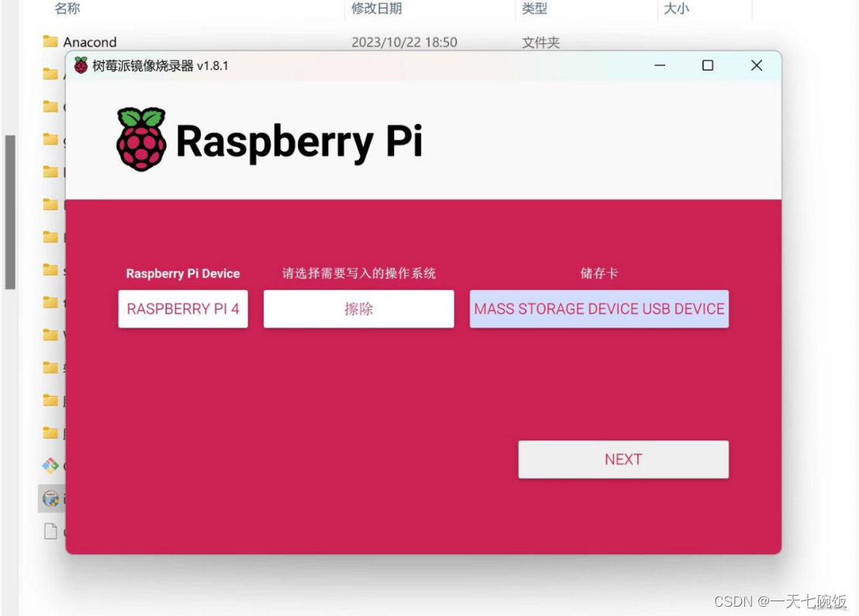This screenshot has height=616, width=859.
Task: Click the NEXT button
Action: [623, 459]
